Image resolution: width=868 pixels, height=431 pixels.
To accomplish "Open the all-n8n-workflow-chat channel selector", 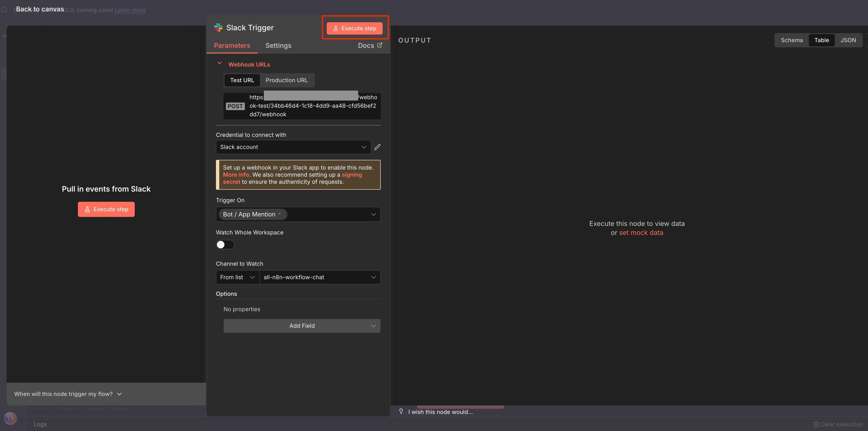I will [x=319, y=277].
